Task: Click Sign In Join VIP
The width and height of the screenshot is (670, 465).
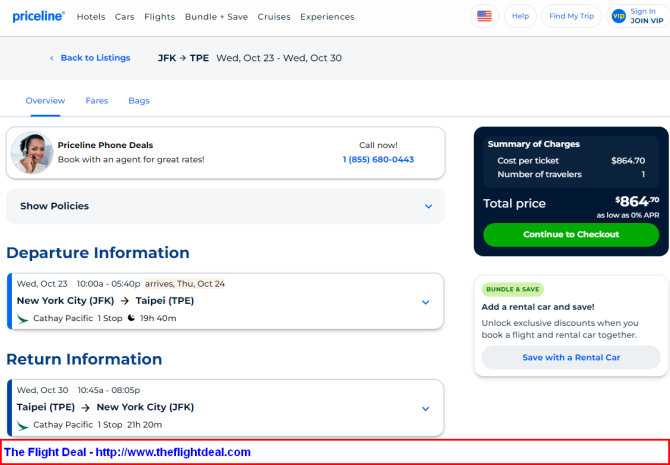Action: (639, 16)
